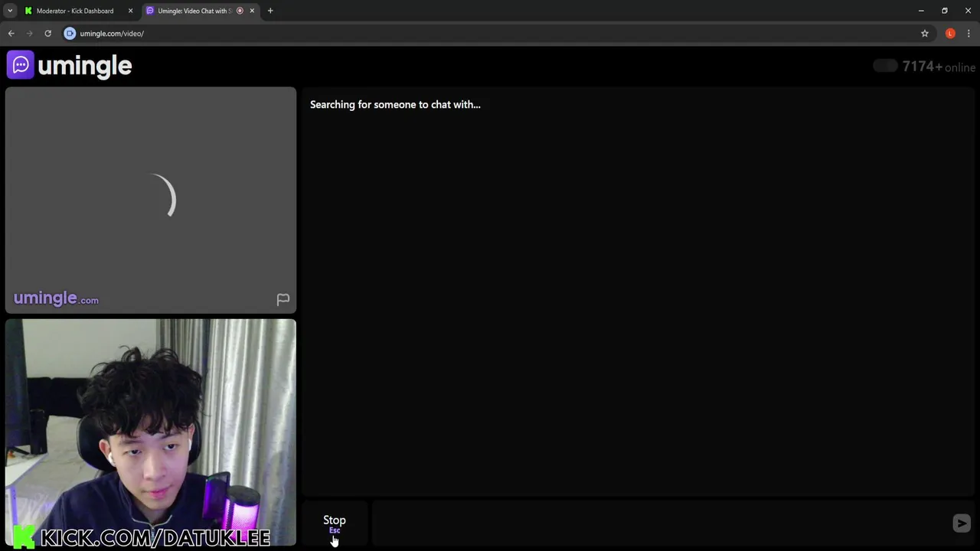Click the stranger video loading panel
Image resolution: width=980 pixels, height=551 pixels.
tap(151, 200)
